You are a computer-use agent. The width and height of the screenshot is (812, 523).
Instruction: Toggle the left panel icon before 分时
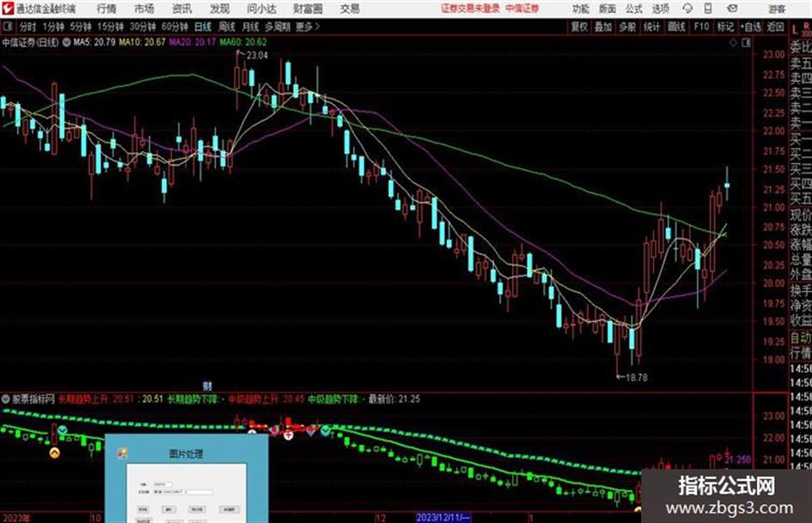pyautogui.click(x=8, y=27)
